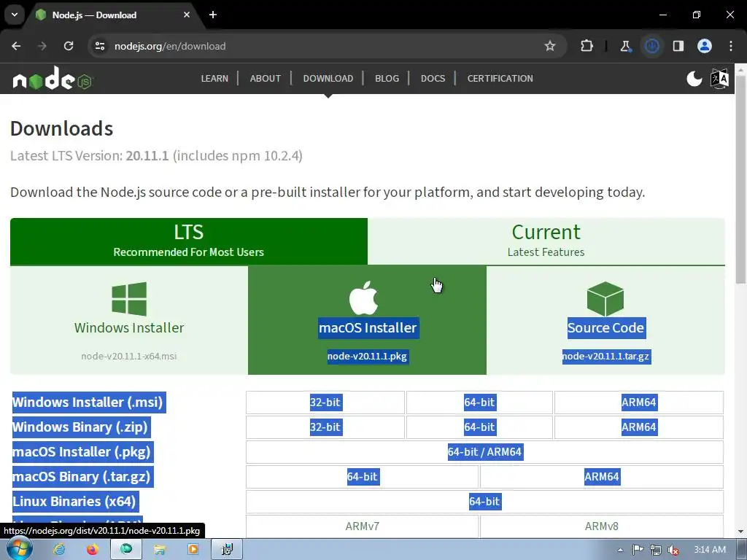Select the LTS Recommended For Most Users tab
The width and height of the screenshot is (747, 560).
tap(189, 241)
